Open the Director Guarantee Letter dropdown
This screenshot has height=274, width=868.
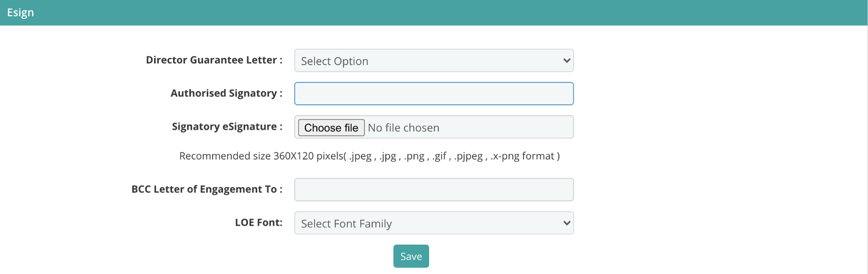point(433,61)
